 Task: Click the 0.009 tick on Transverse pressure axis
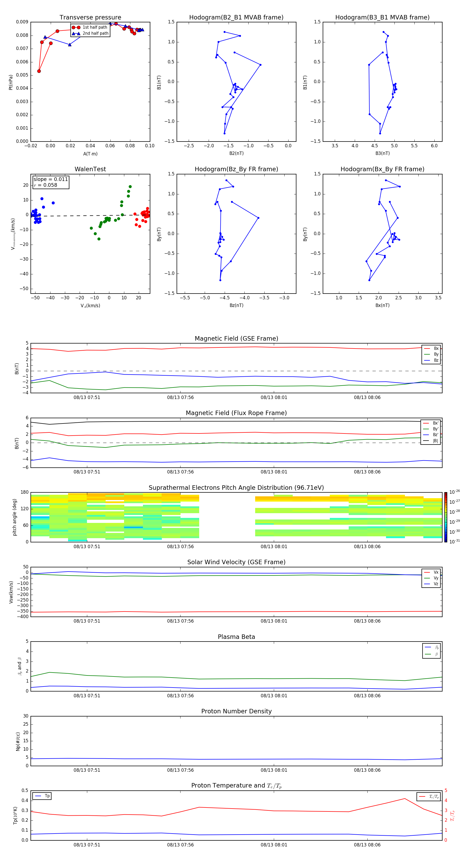22,22
